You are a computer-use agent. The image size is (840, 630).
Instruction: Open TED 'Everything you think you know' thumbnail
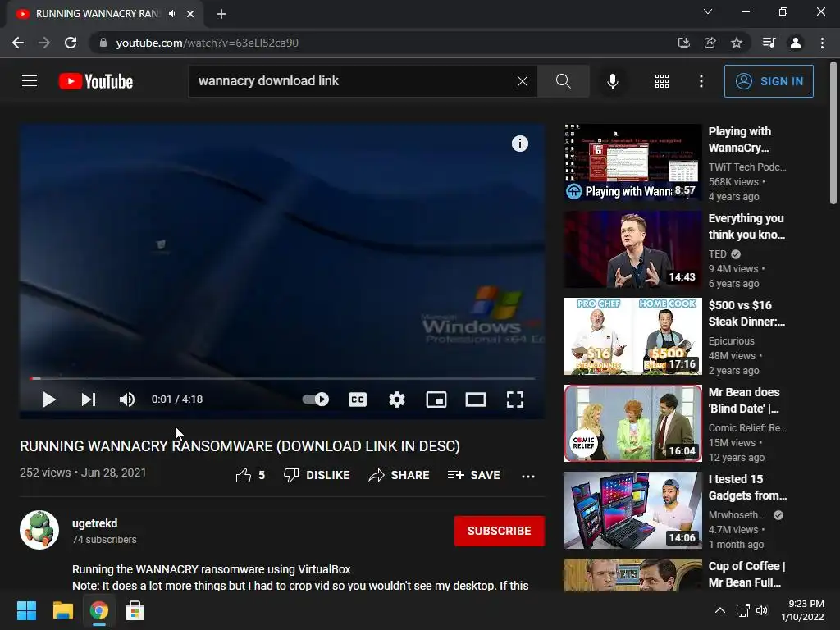pyautogui.click(x=632, y=249)
